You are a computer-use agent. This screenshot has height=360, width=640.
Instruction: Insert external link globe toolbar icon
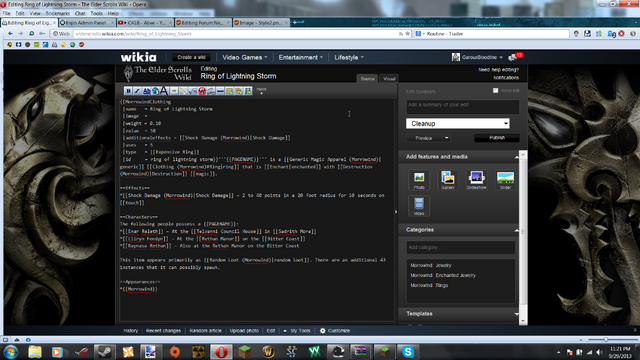click(x=155, y=91)
